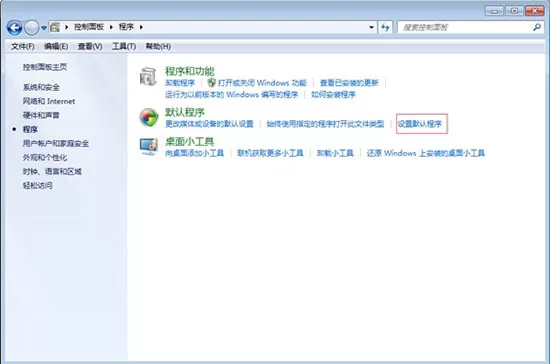
Task: Expand the chevron before 控制面板 in address bar
Action: point(66,27)
